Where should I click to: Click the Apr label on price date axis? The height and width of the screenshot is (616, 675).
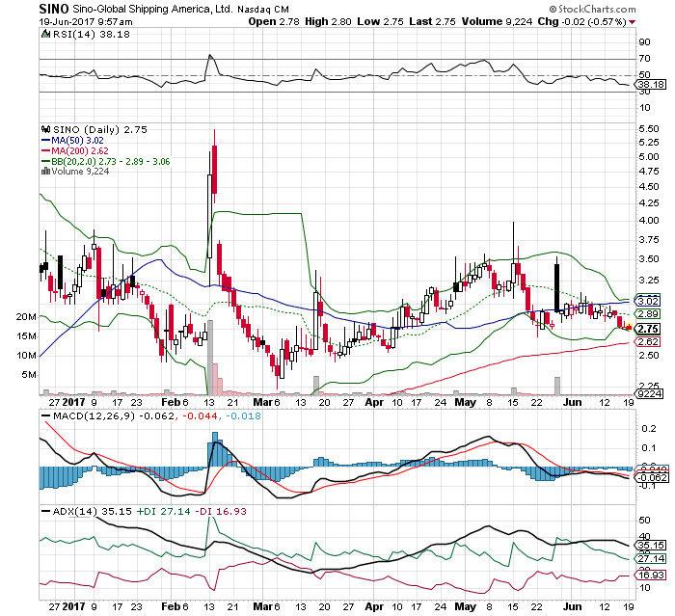(x=374, y=402)
